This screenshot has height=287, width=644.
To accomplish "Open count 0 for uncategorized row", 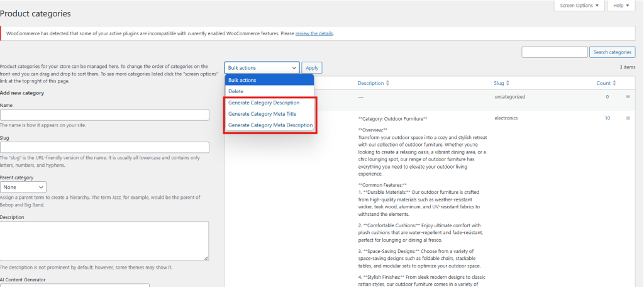I will [x=608, y=97].
